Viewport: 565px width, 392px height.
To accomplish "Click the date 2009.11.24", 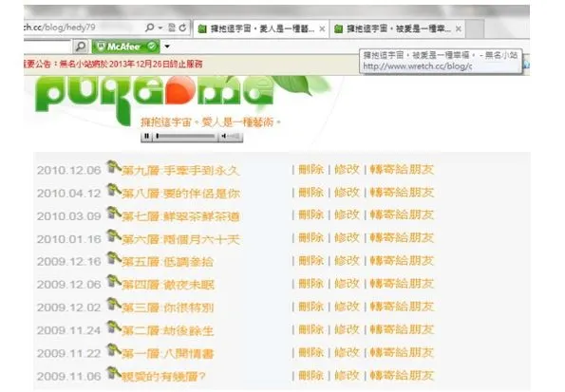I will click(68, 330).
